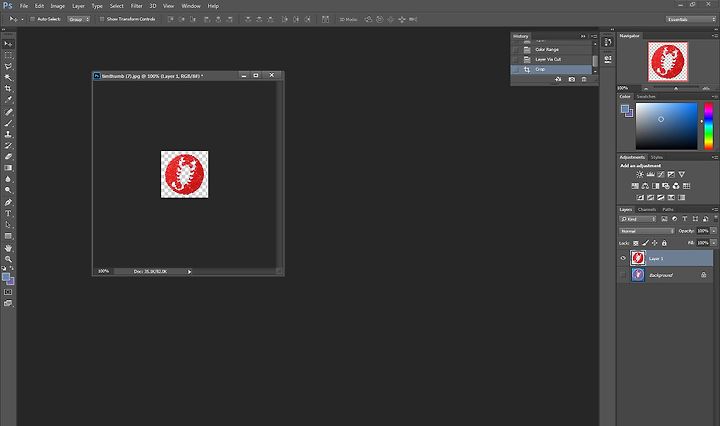Screen dimensions: 720x426
Task: Switch to the Styles tab
Action: coord(657,157)
